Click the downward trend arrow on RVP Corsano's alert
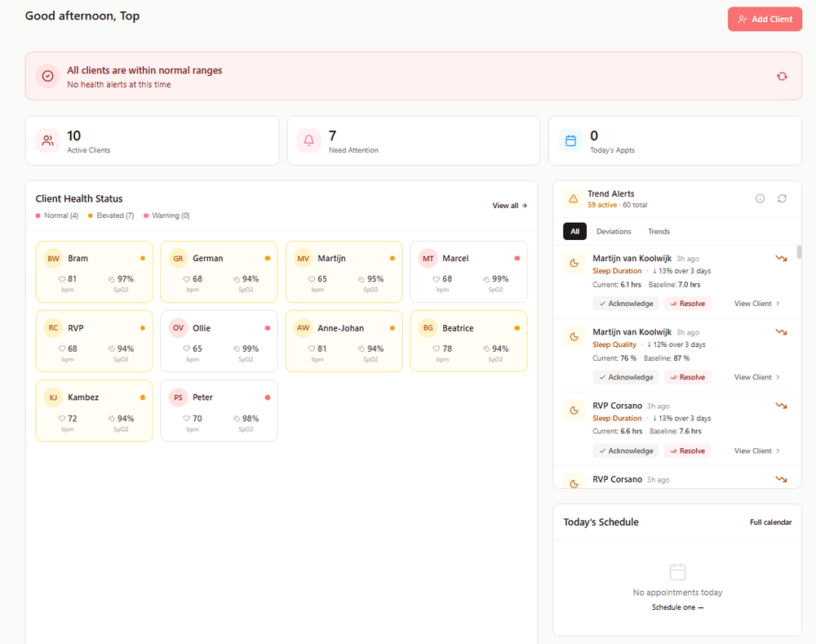 (x=782, y=405)
